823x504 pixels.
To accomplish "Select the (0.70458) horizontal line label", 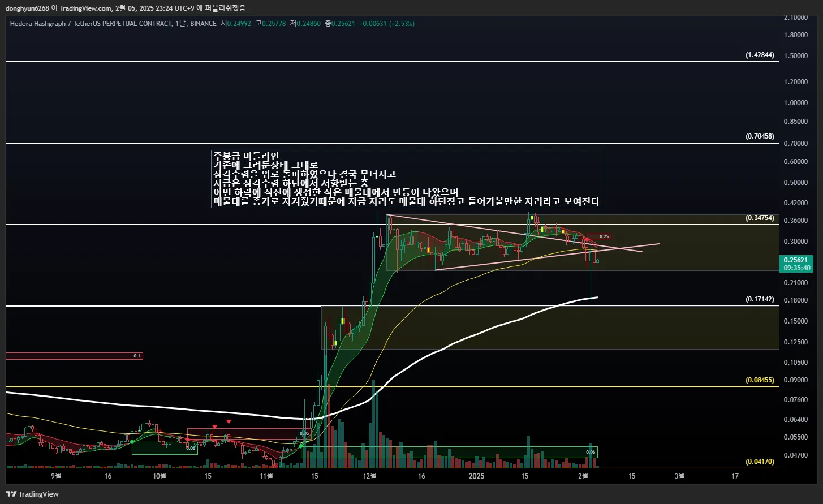I will pos(760,136).
